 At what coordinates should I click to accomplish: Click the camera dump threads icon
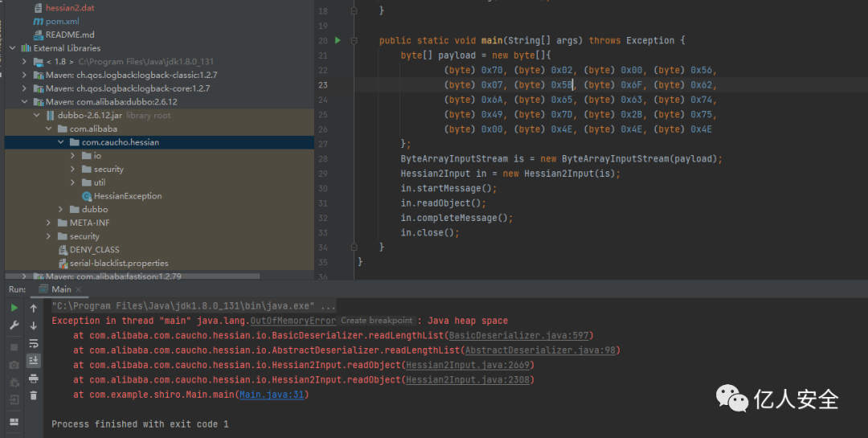(x=14, y=365)
